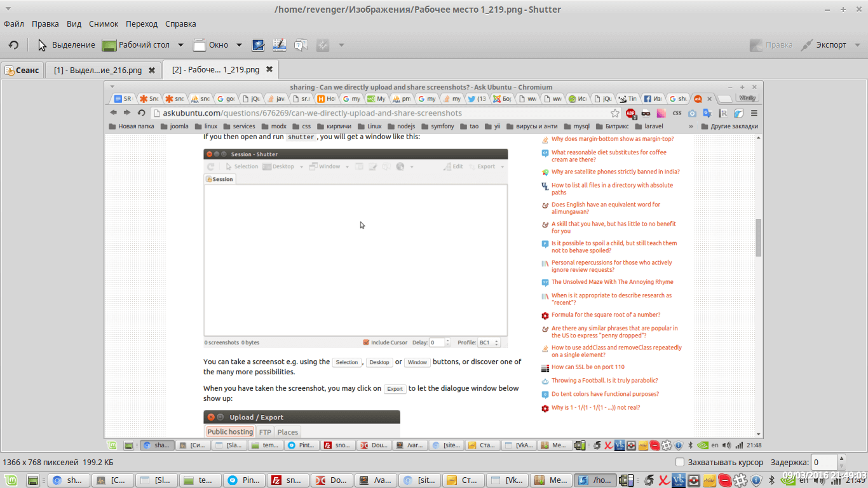Click the menu capture toolbar icon
868x488 pixels.
tap(258, 45)
